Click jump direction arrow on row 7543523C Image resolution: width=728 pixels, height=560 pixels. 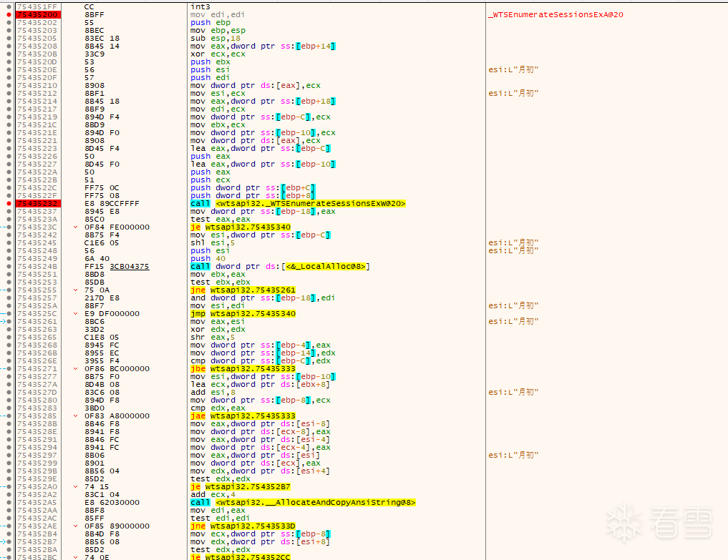[76, 227]
